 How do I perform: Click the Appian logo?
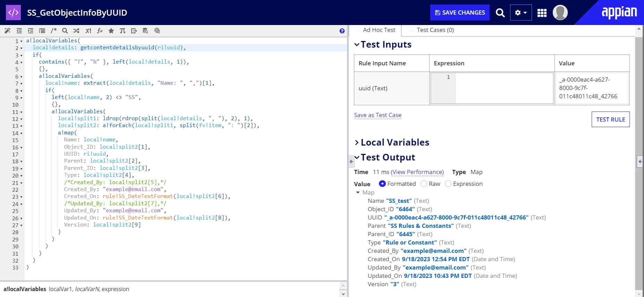coord(619,12)
